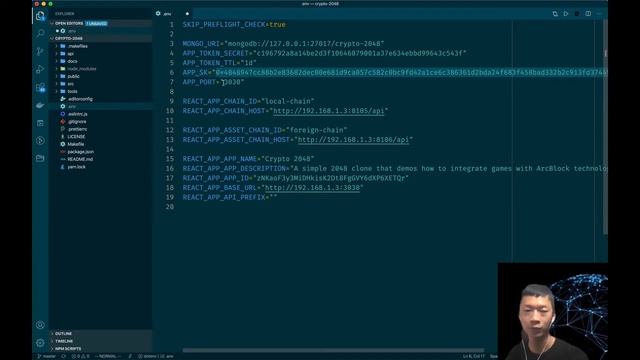Click the terminal-window icon in activity bar
The image size is (640, 360).
pos(40,123)
